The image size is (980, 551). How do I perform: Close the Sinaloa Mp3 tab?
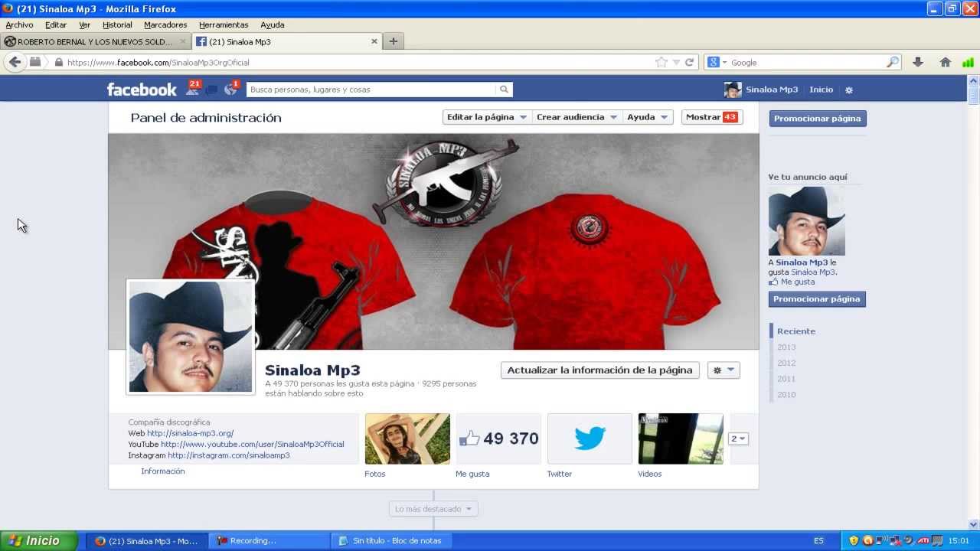(x=375, y=41)
